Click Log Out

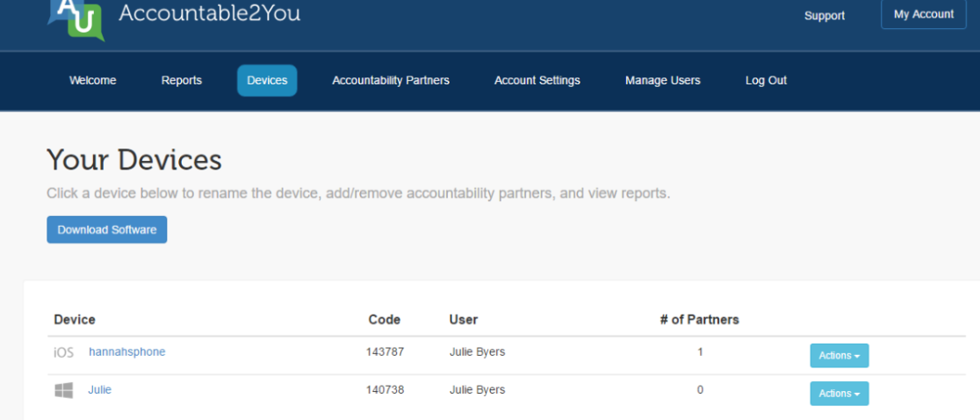click(x=766, y=81)
